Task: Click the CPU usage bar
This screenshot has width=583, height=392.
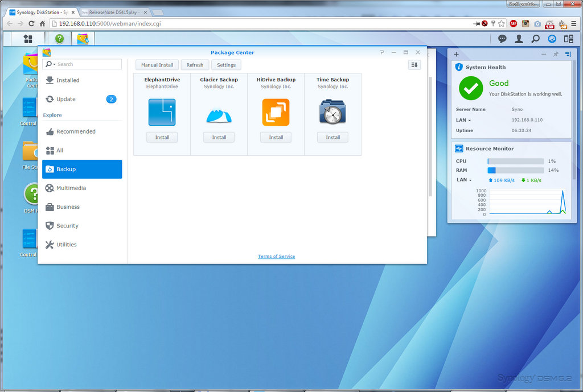Action: (515, 161)
